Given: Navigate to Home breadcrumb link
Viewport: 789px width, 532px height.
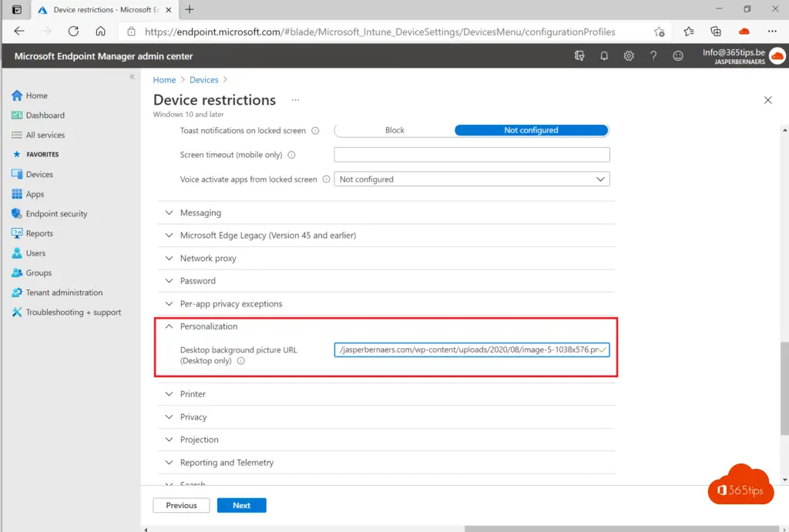Looking at the screenshot, I should click(x=165, y=80).
